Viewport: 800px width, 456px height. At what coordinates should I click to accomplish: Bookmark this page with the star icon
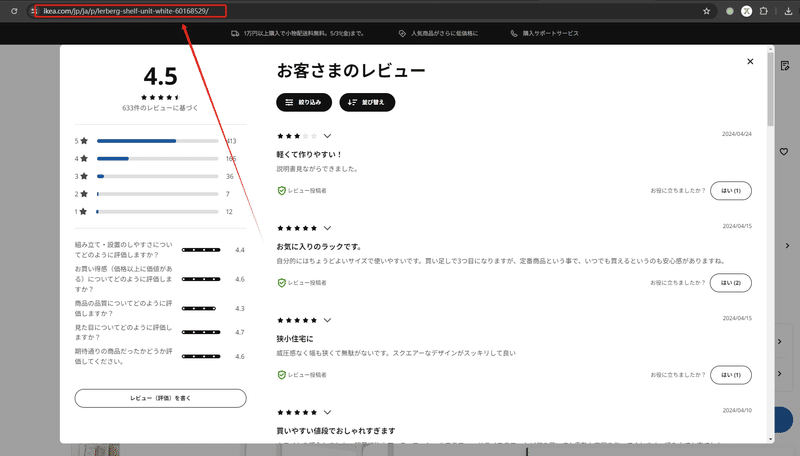(707, 11)
